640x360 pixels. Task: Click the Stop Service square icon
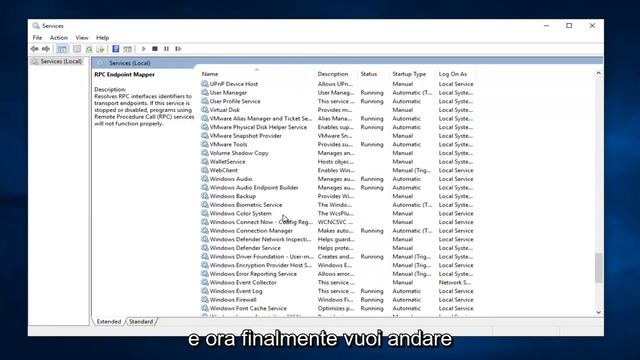tap(155, 49)
